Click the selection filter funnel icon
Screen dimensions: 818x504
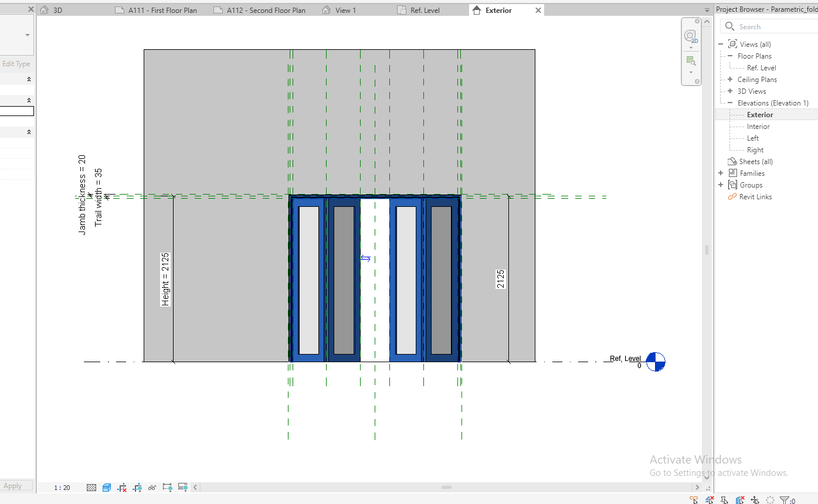pyautogui.click(x=785, y=500)
